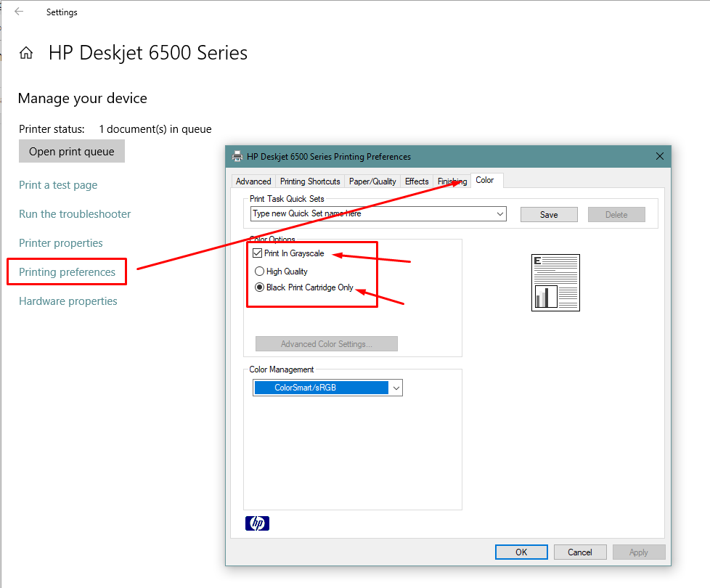Confirm with the OK button

click(x=521, y=552)
